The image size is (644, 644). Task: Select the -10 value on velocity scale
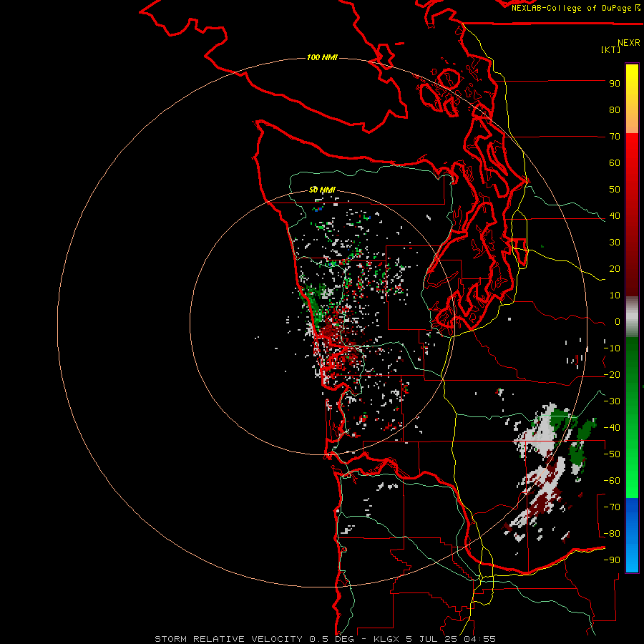pyautogui.click(x=612, y=348)
